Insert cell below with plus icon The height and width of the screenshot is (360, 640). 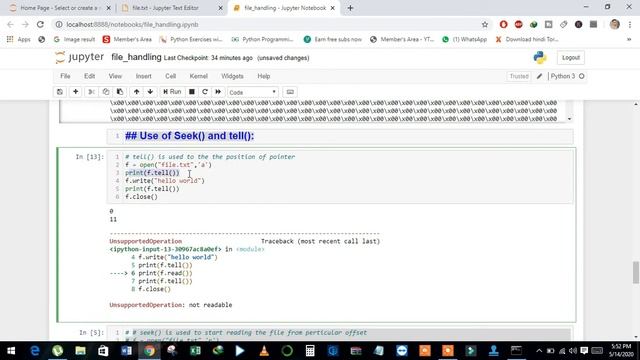[76, 92]
